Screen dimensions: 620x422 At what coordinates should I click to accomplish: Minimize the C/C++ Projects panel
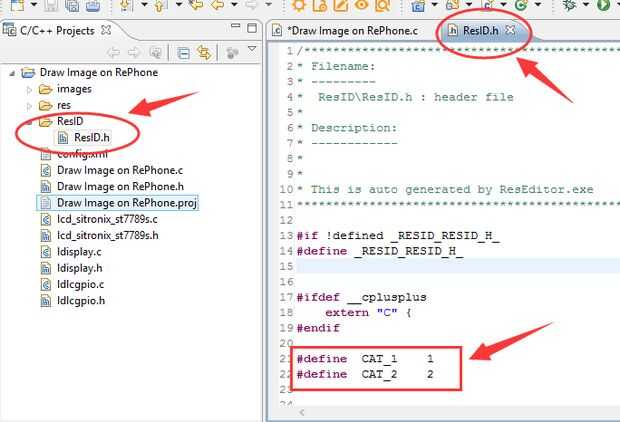[x=235, y=26]
